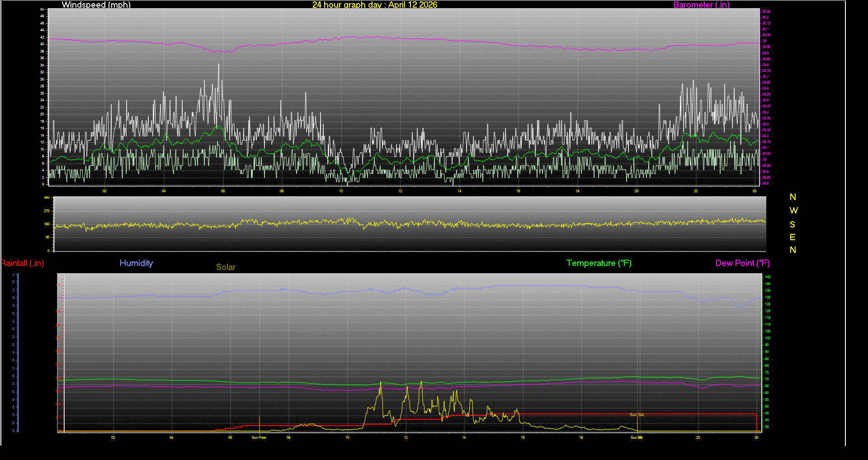Toggle the Windspeed (mph) legend label
Screen dimensions: 868x460
tap(96, 5)
